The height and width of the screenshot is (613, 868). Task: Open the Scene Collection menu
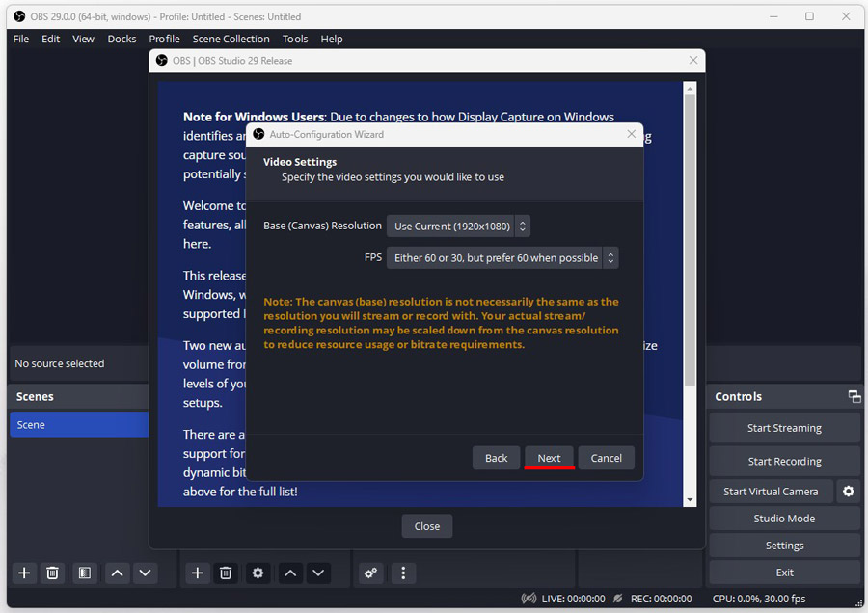click(x=231, y=39)
